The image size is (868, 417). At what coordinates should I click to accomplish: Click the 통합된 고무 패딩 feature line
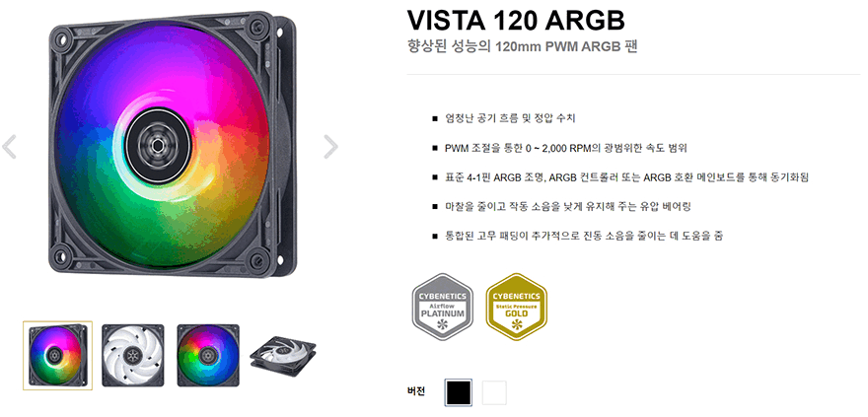click(584, 237)
